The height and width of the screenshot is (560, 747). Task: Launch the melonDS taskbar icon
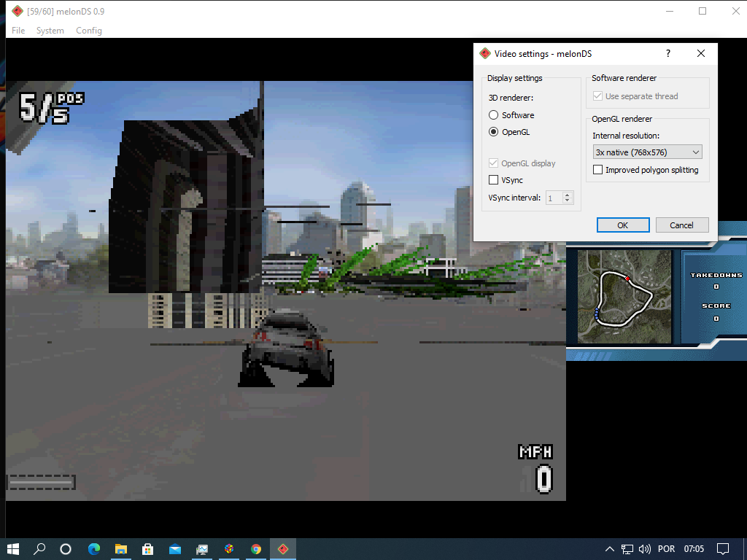282,548
